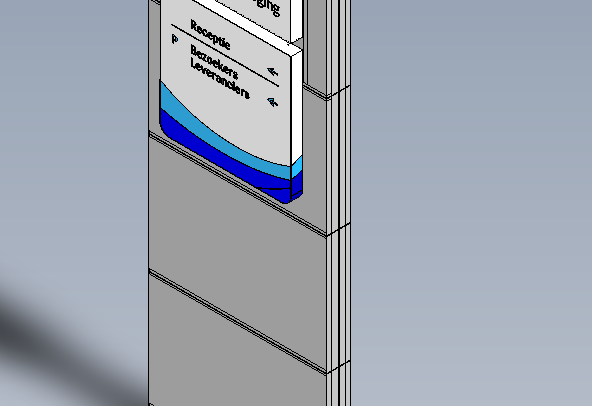Pick the Leveranciers label
The height and width of the screenshot is (406, 592).
219,79
